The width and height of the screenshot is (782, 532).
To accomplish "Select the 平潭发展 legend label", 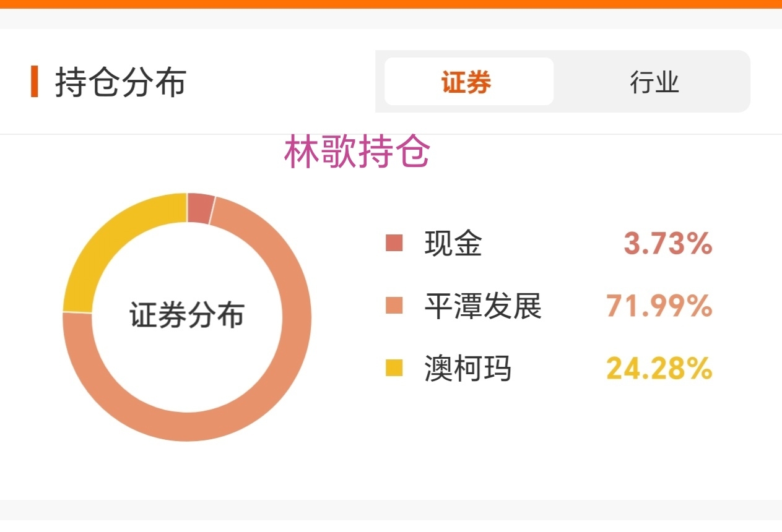I will (x=483, y=306).
